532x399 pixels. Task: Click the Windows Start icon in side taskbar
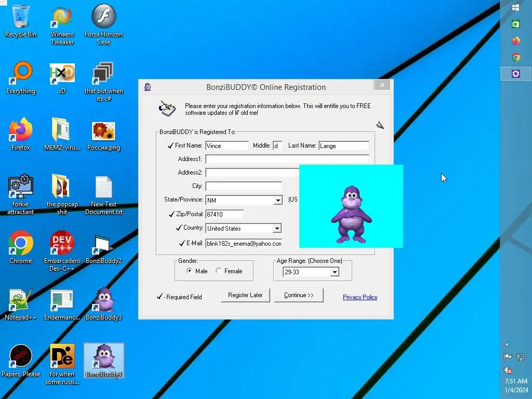516,7
